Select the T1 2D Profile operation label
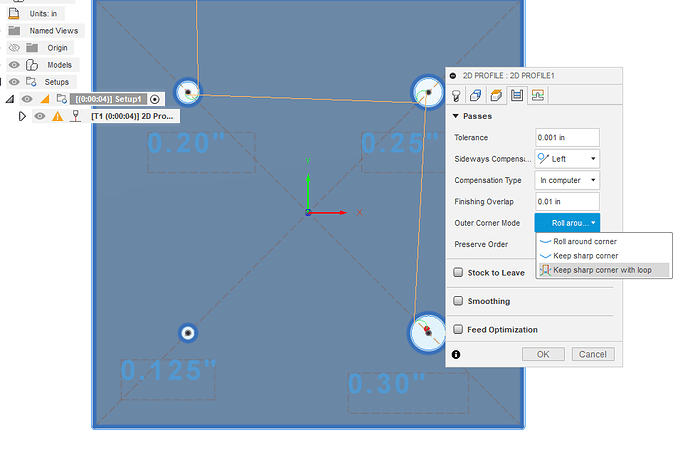 pos(132,116)
